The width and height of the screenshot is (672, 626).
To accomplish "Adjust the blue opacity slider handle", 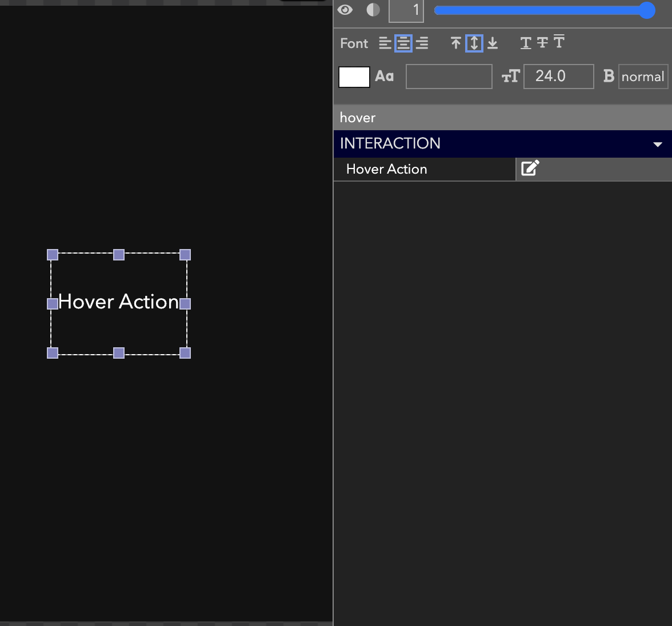I will (647, 10).
